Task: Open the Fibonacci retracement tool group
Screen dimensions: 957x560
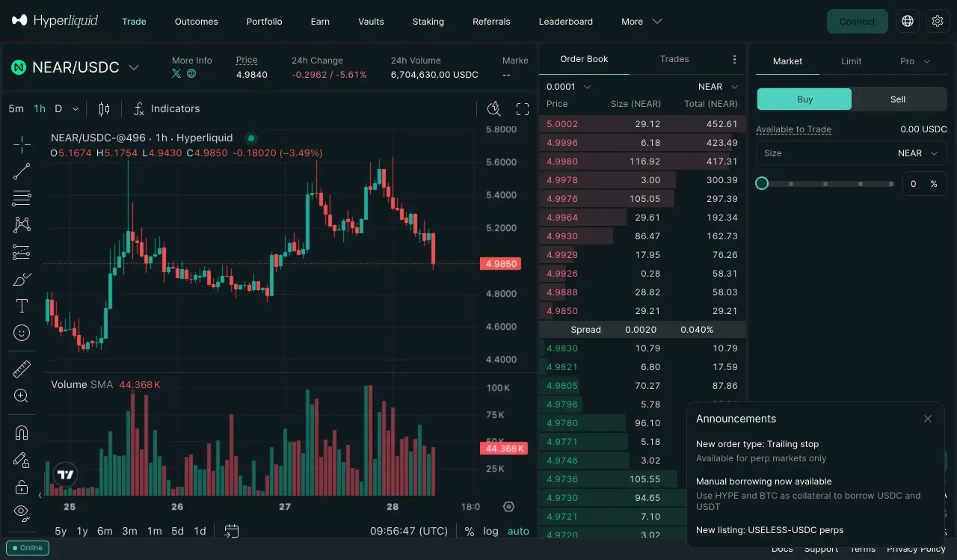Action: (22, 198)
